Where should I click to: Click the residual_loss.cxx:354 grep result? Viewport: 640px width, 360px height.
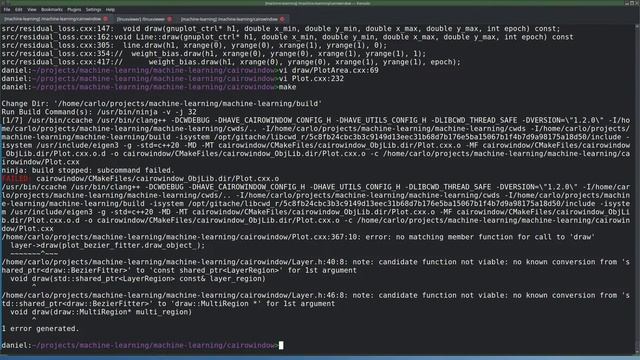[x=213, y=53]
